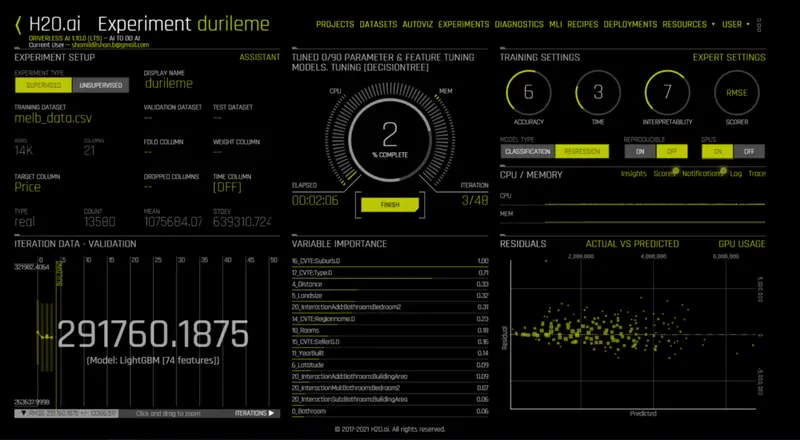
Task: Click the ITERATIONS play arrow
Action: pos(271,413)
